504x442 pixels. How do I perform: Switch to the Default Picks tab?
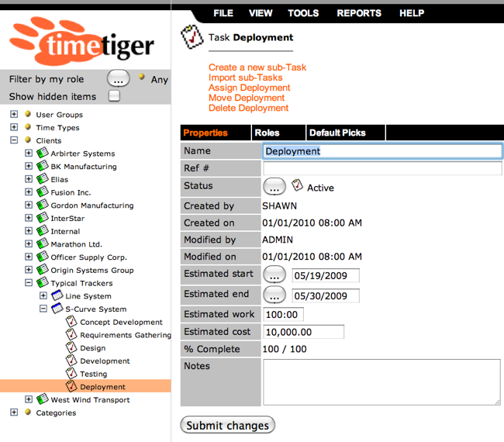tap(346, 133)
